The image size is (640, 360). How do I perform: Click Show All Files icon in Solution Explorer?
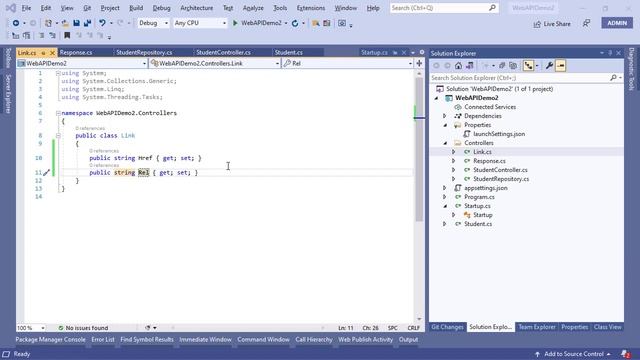click(x=513, y=66)
